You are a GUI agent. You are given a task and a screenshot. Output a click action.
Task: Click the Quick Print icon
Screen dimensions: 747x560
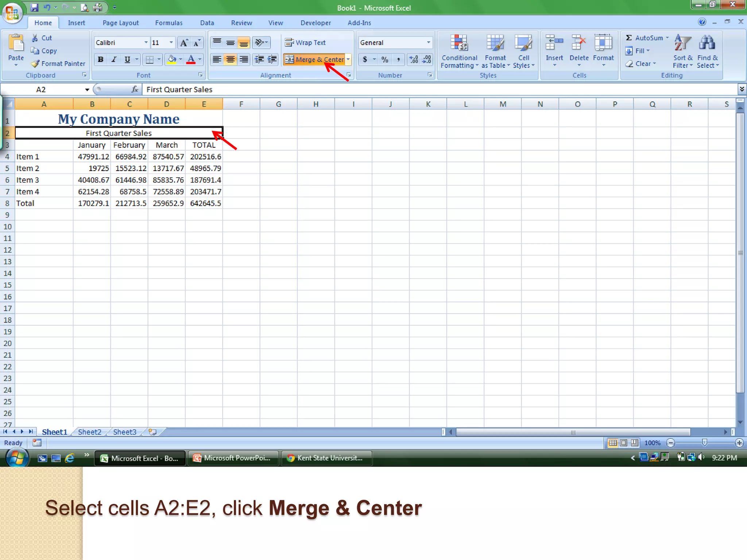coord(97,7)
